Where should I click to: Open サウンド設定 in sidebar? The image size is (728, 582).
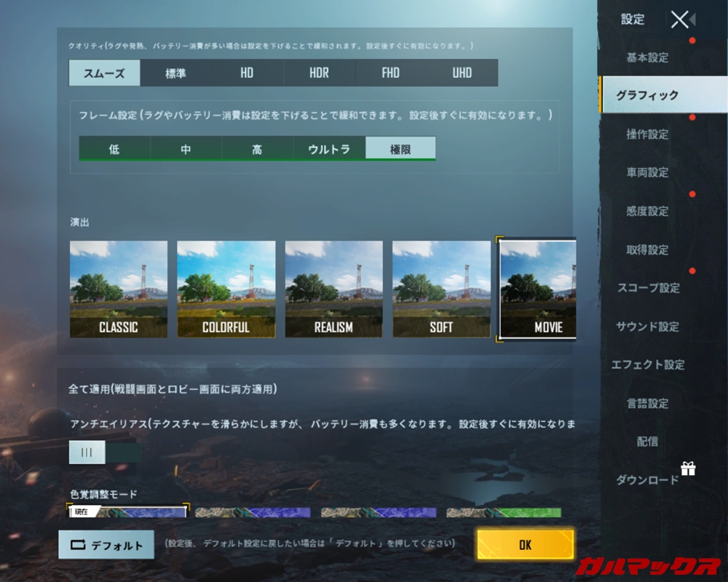pos(647,327)
